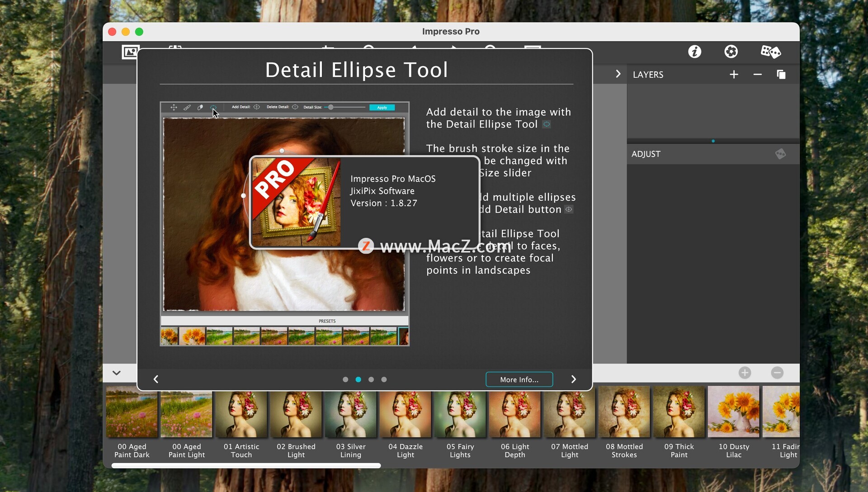Collapse the Layers panel with chevron
The image size is (868, 492).
point(618,74)
